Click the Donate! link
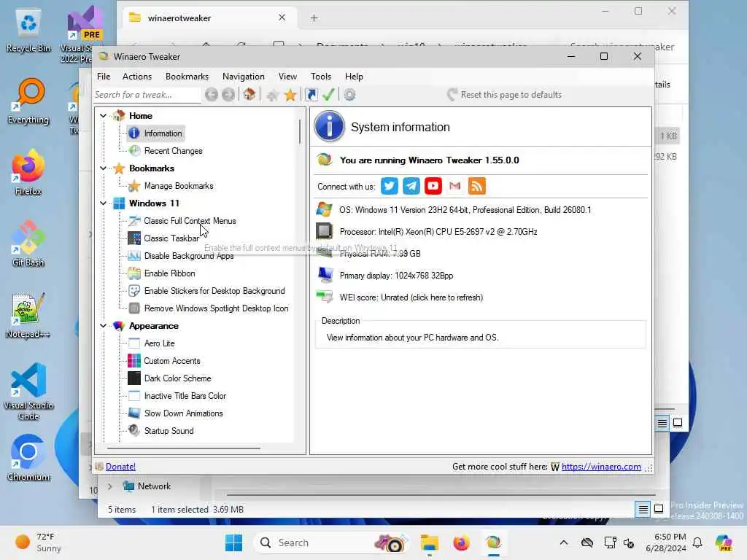Image resolution: width=747 pixels, height=560 pixels. click(120, 467)
